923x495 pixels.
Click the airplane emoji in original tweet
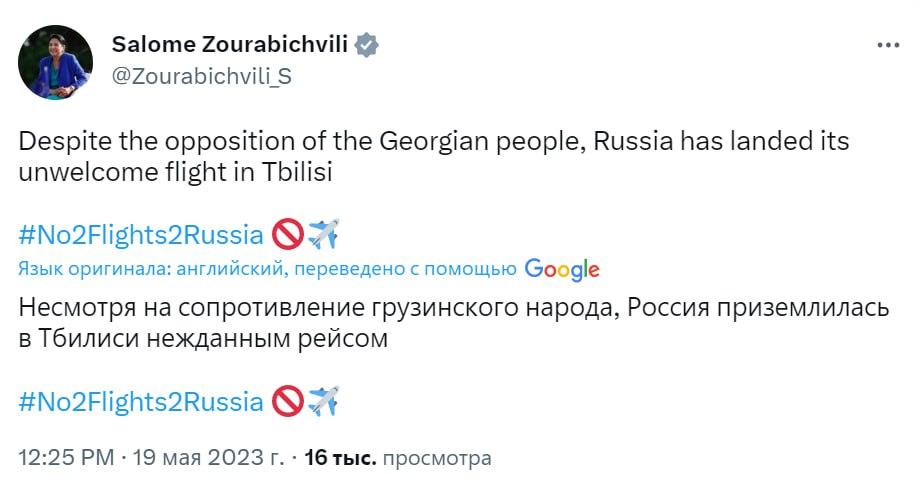pyautogui.click(x=323, y=236)
